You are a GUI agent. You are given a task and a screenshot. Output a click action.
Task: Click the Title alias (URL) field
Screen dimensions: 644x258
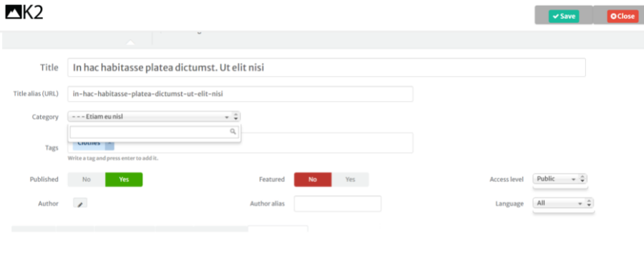point(240,94)
